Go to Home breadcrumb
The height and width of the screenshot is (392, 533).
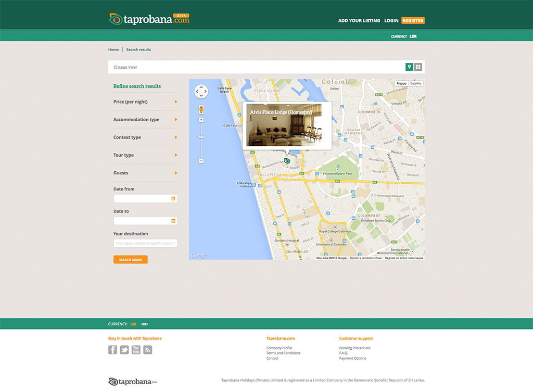point(113,49)
